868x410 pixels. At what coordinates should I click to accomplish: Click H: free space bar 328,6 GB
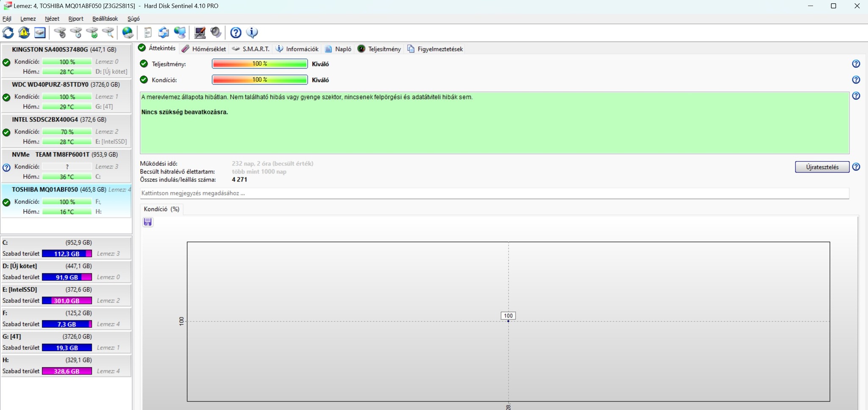tap(67, 371)
